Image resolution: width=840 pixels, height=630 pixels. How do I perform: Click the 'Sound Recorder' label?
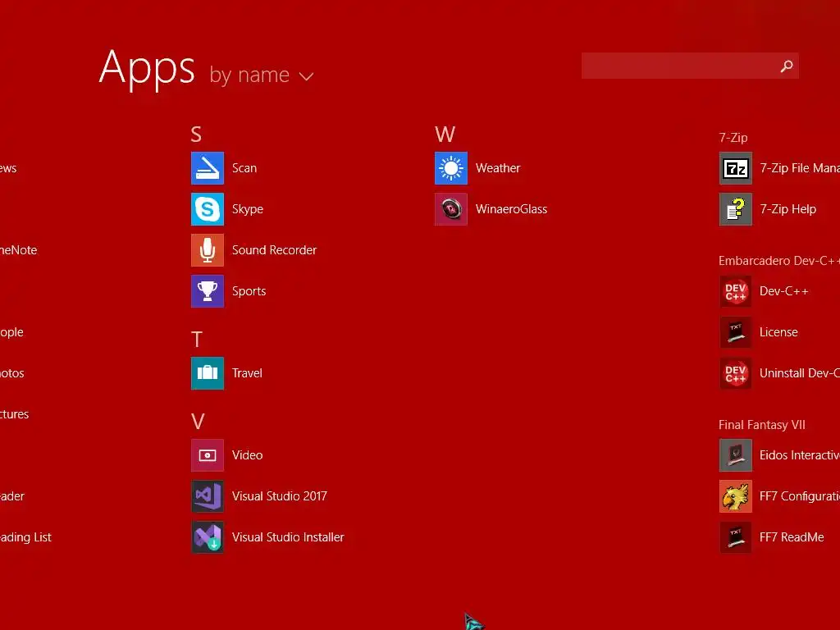pos(274,250)
